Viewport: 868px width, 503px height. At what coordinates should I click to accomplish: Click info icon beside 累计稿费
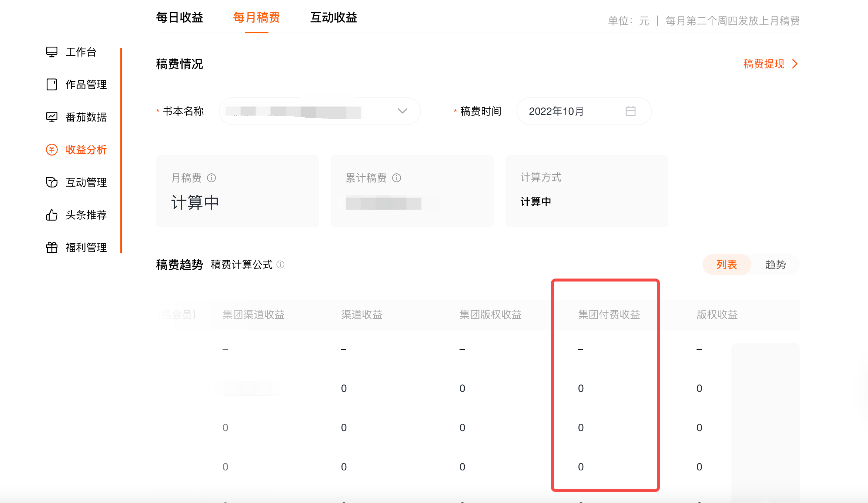click(x=397, y=178)
